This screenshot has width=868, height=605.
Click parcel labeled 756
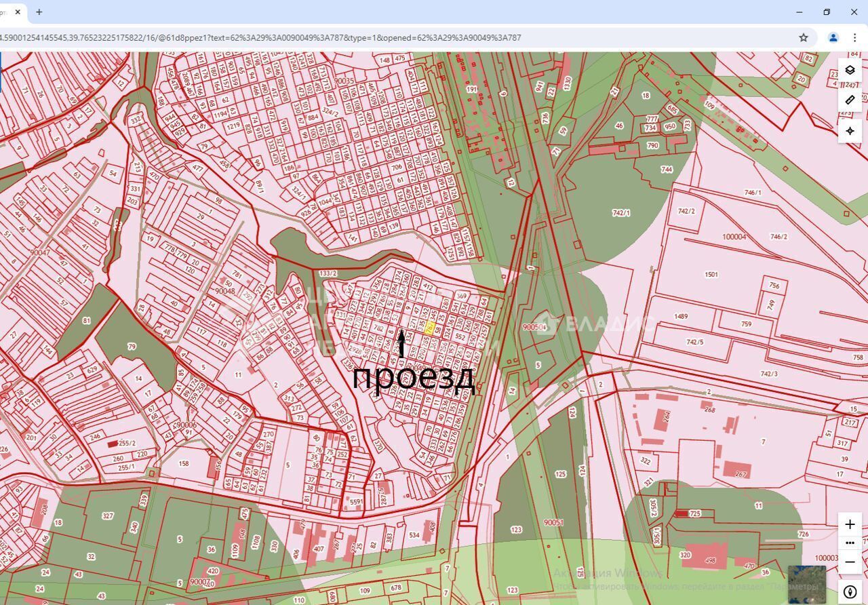[x=774, y=286]
